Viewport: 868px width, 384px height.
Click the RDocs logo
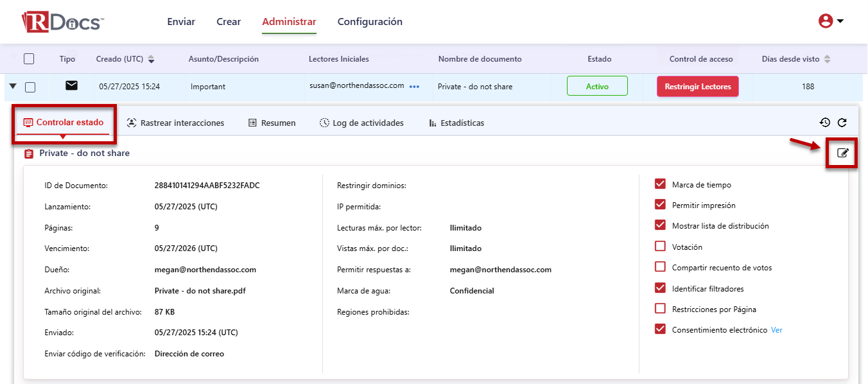tap(62, 22)
